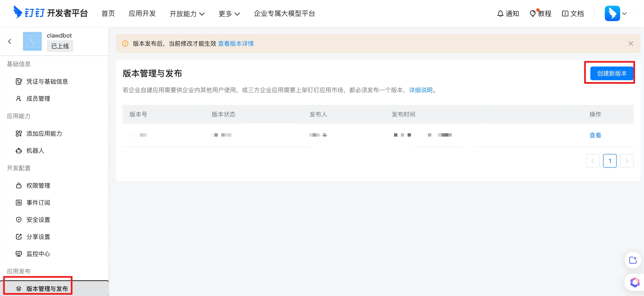
Task: Click the clawdbot app avatar thumbnail
Action: (32, 41)
